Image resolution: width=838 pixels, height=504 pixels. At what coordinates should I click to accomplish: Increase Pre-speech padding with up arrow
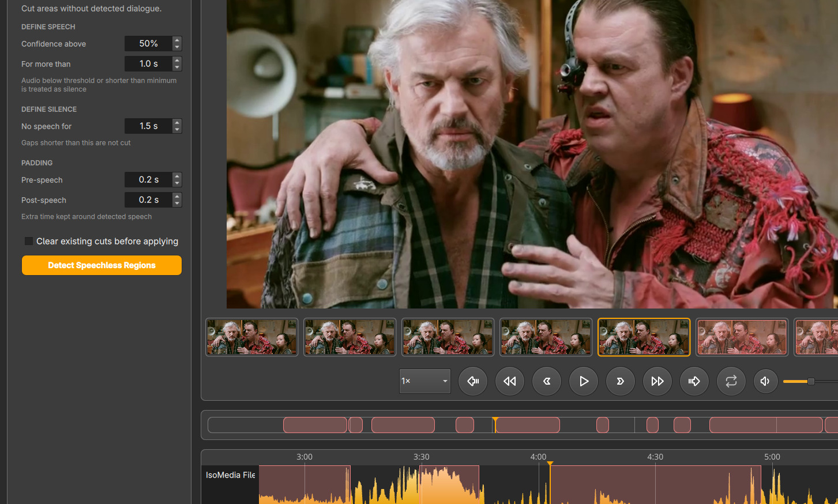click(x=177, y=176)
